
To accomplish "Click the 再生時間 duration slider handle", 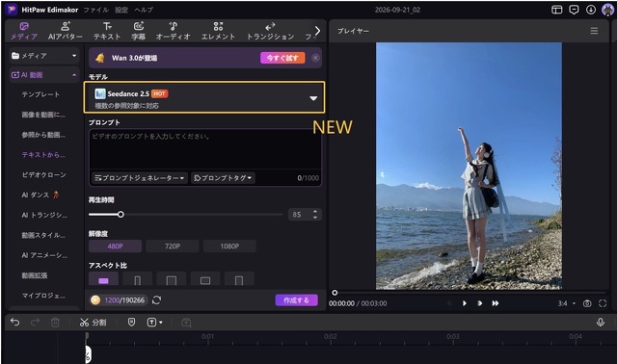I will pos(121,214).
